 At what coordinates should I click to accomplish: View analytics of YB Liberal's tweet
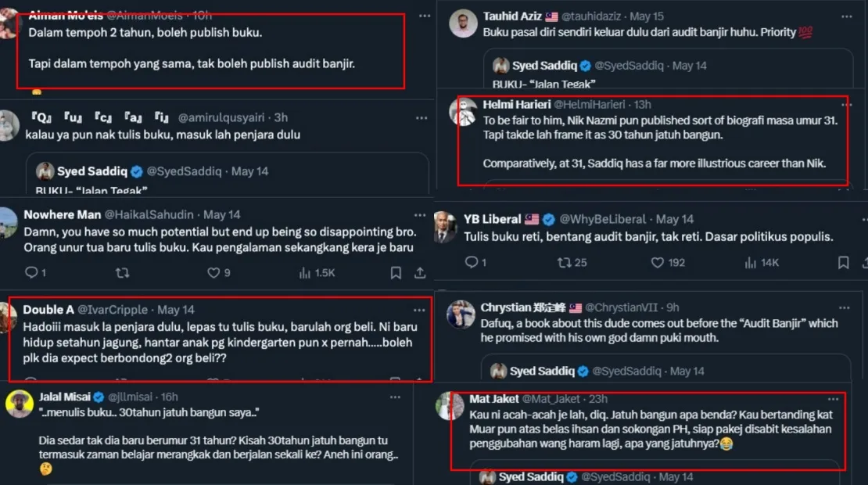749,263
